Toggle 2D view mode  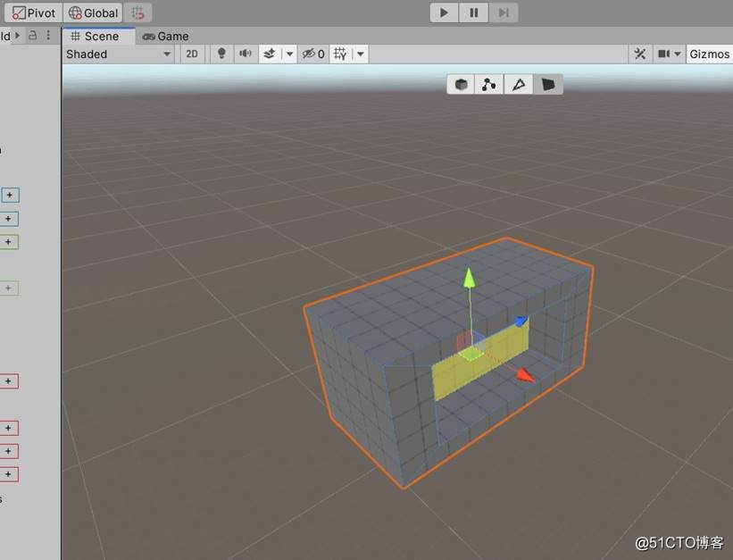192,54
